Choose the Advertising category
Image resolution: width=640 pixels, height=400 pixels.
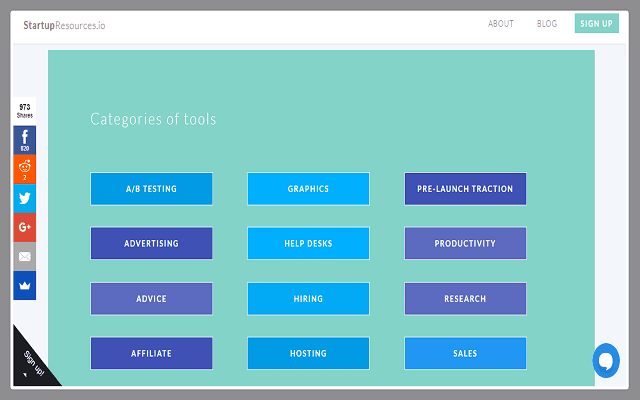tap(151, 243)
